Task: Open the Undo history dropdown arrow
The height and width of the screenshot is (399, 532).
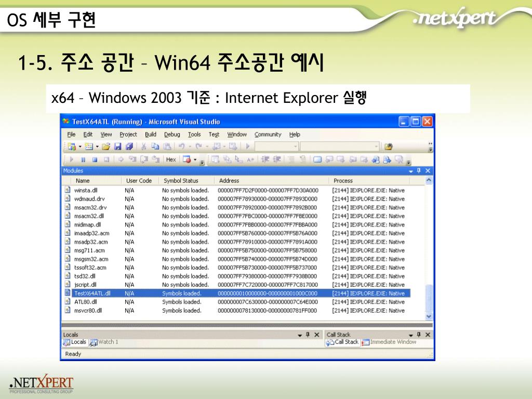Action: [190, 147]
